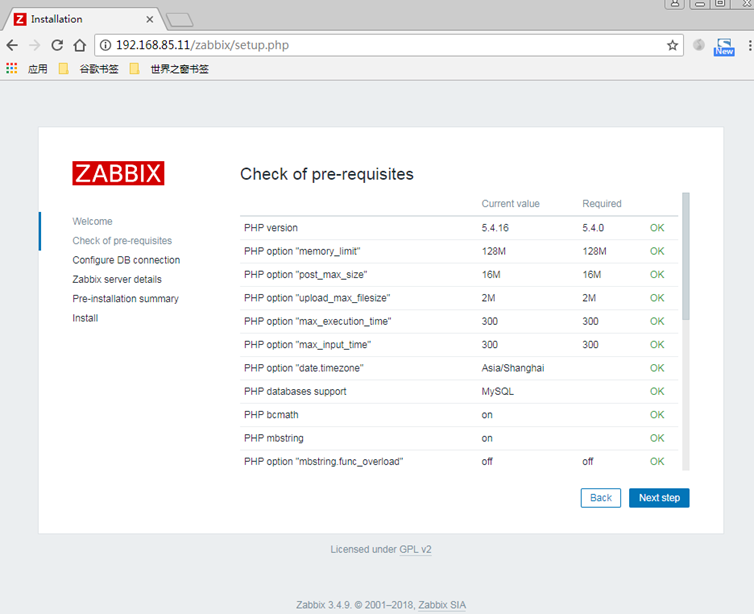Click the ZABBIX logo

coord(118,173)
